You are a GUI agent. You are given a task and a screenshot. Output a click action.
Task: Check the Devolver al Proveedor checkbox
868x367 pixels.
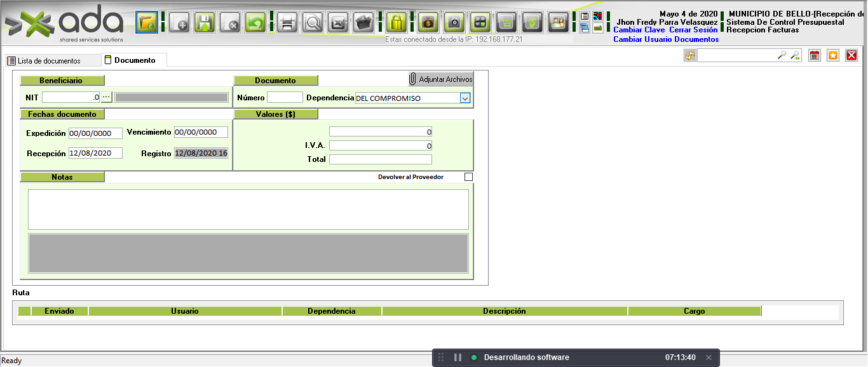click(469, 177)
